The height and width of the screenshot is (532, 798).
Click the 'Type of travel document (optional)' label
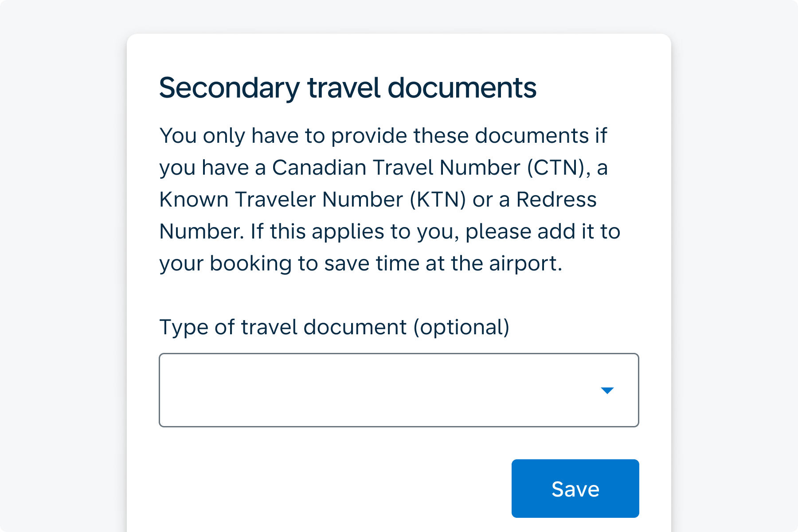(334, 327)
